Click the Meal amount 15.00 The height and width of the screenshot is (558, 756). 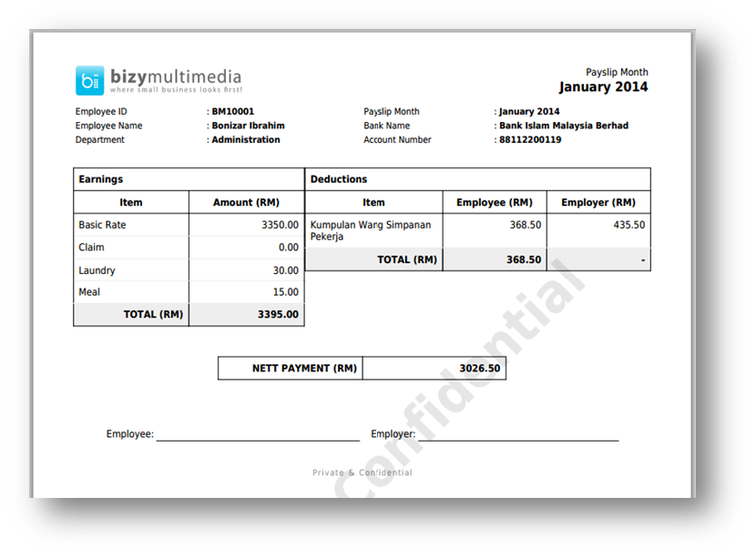pyautogui.click(x=285, y=292)
